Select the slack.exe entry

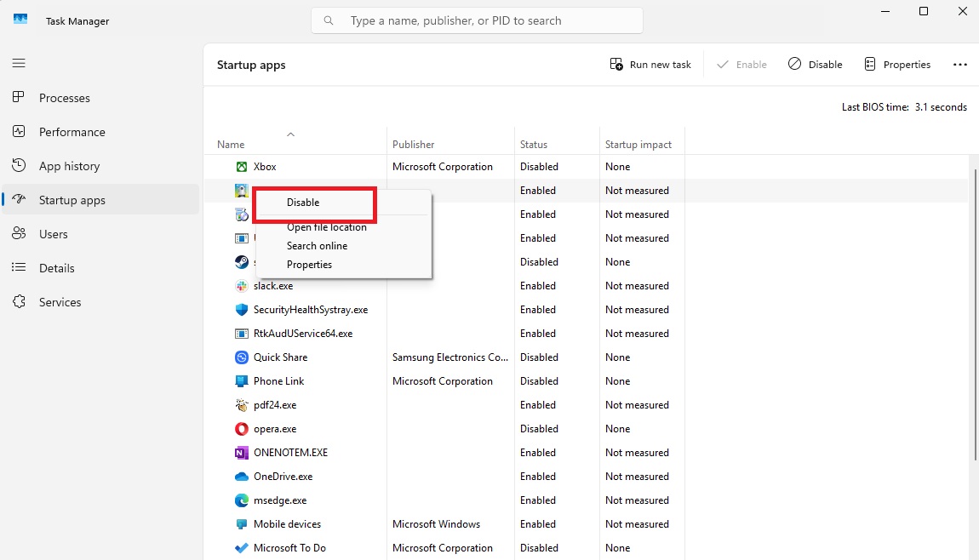pos(273,286)
